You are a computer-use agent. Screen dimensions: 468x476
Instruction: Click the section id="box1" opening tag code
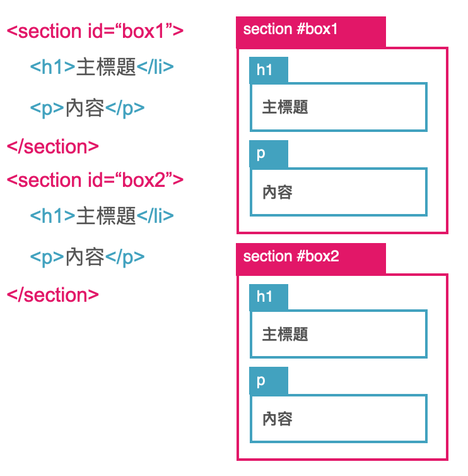point(95,31)
